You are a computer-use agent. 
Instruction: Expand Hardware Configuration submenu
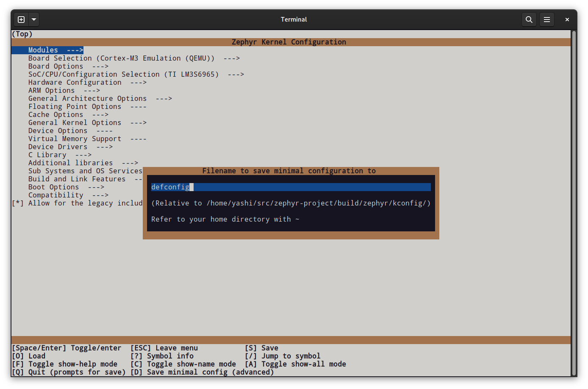(87, 82)
